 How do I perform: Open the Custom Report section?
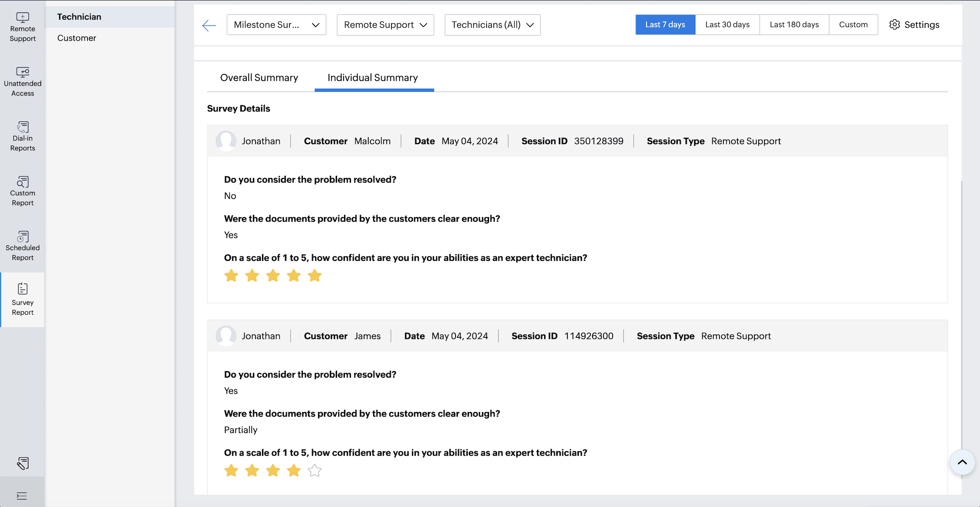pyautogui.click(x=23, y=192)
